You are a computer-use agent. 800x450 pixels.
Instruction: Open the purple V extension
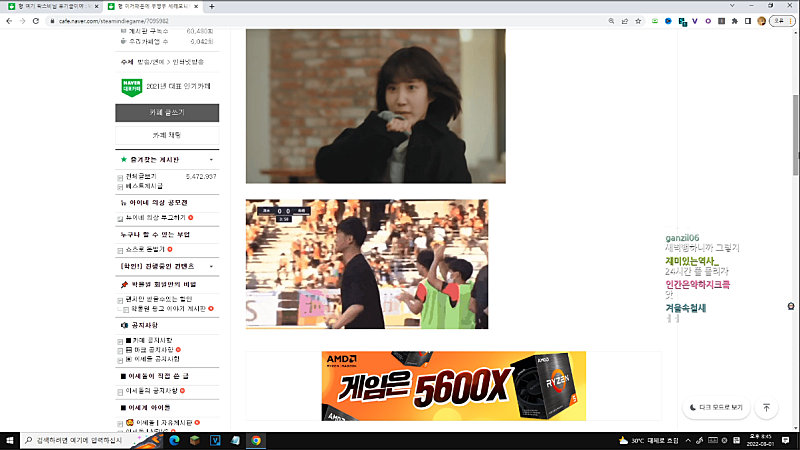(x=695, y=21)
